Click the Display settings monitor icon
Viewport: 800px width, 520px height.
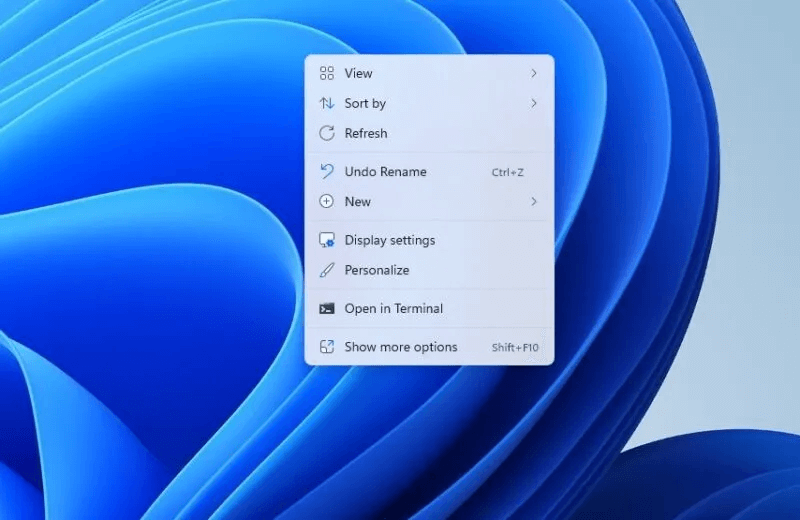pos(327,240)
